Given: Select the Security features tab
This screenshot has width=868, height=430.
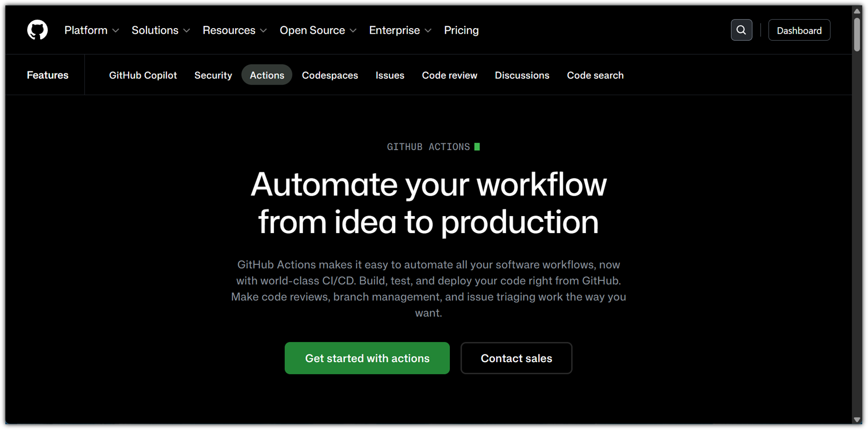Looking at the screenshot, I should tap(213, 75).
